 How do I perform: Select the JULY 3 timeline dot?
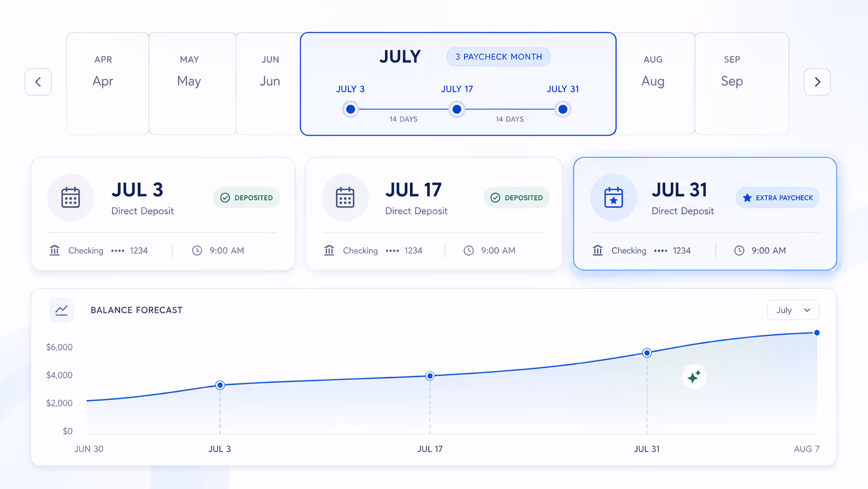[350, 109]
